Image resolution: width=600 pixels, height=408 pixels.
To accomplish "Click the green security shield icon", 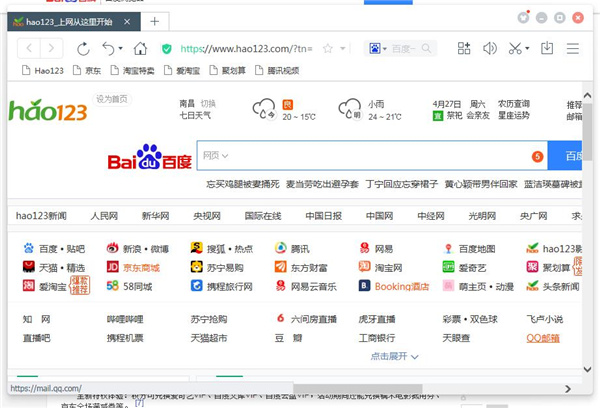I will coord(166,49).
